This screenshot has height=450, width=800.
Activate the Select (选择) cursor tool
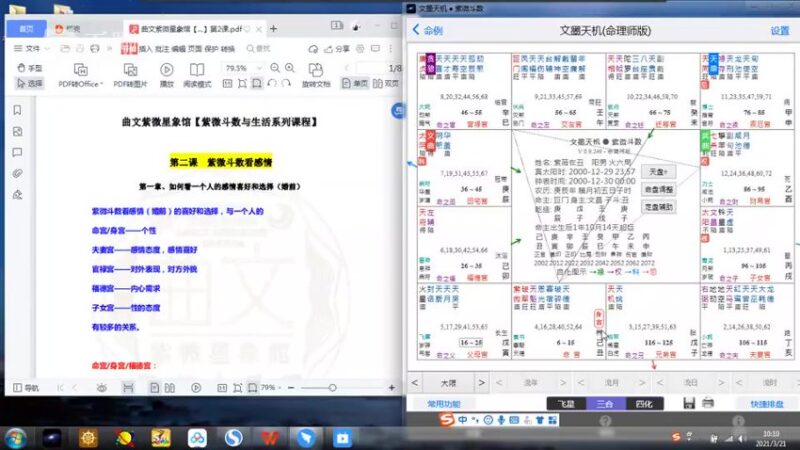click(30, 83)
